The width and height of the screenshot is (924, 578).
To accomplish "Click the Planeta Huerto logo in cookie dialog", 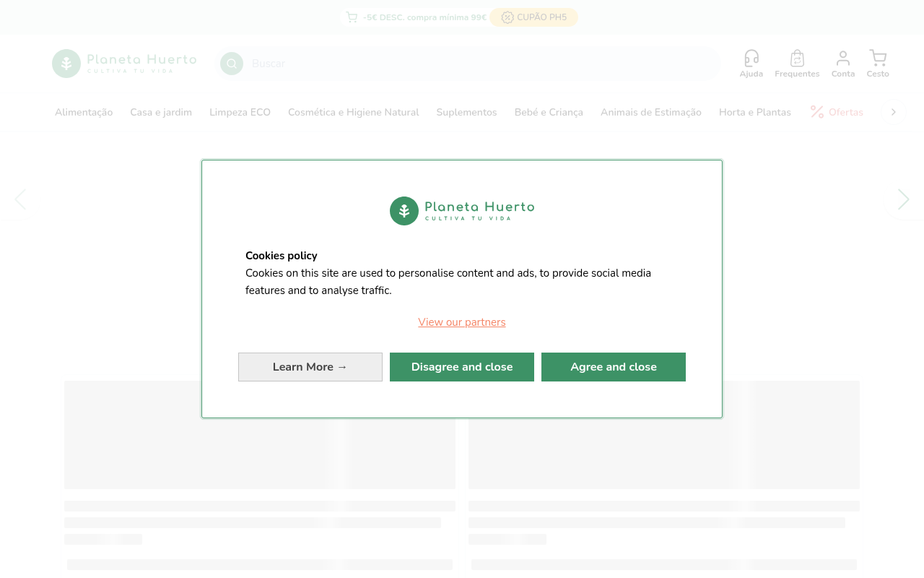I will [462, 211].
